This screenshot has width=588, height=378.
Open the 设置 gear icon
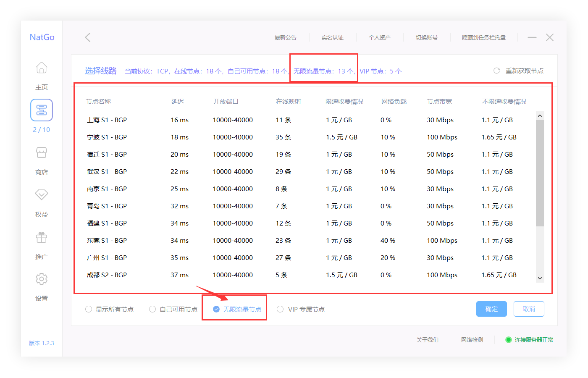point(42,279)
